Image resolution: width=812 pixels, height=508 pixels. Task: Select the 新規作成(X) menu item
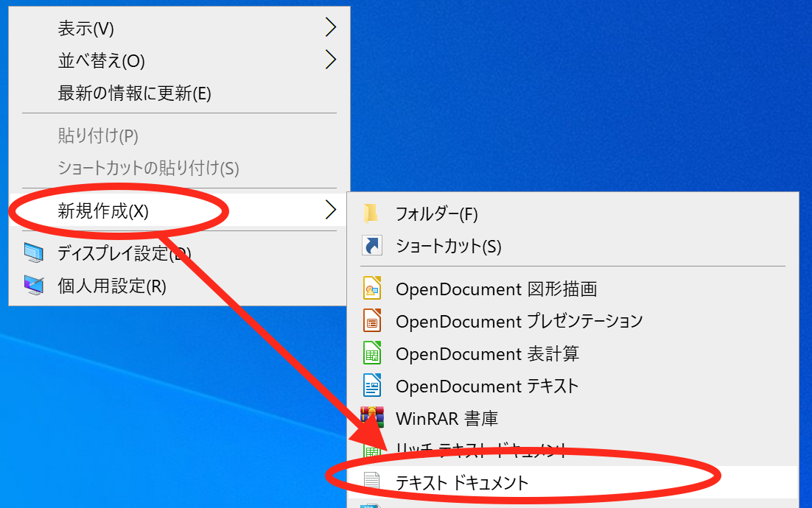[179, 211]
